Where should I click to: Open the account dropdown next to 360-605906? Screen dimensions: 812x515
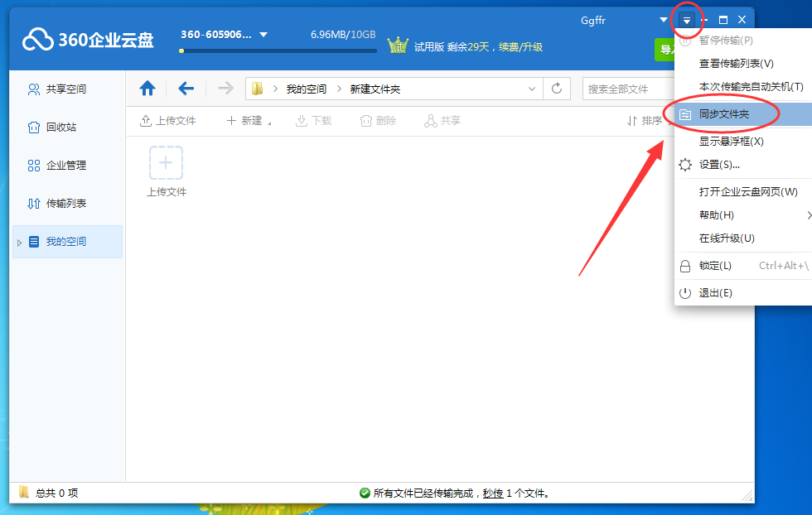point(263,35)
